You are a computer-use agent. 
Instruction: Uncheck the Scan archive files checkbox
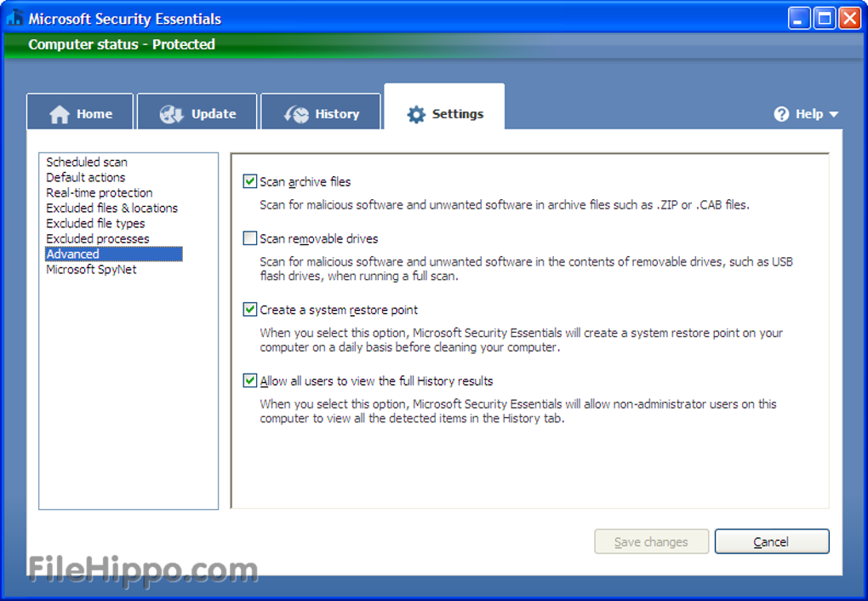[x=250, y=181]
